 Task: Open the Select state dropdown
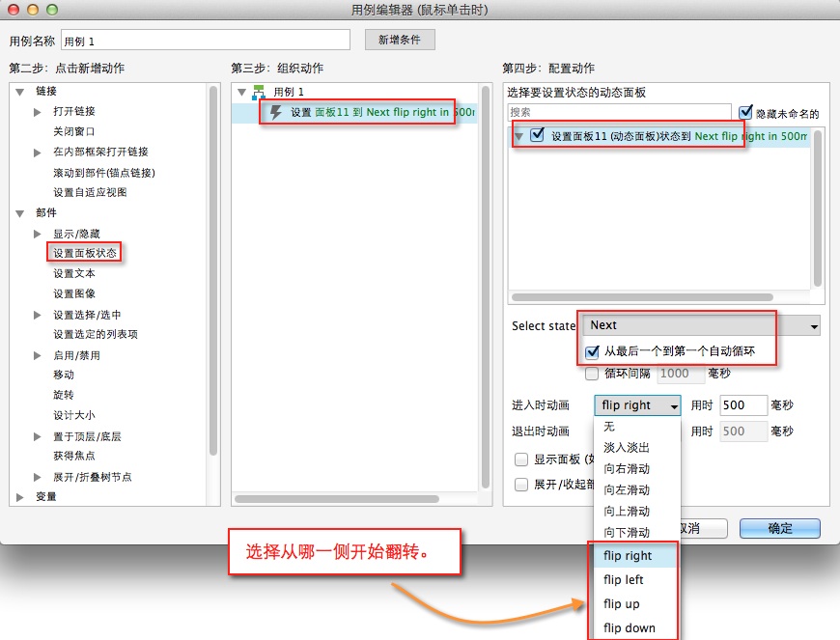701,326
